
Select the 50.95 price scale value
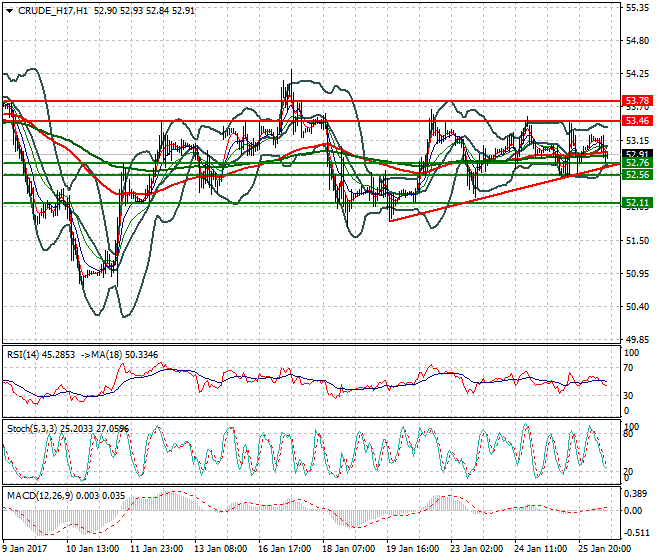[637, 274]
